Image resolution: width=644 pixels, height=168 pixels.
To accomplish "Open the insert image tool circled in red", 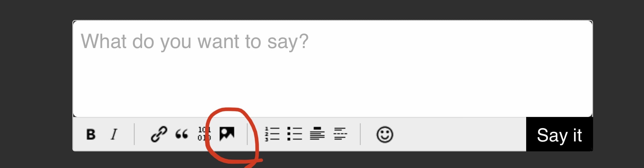I will click(x=227, y=134).
